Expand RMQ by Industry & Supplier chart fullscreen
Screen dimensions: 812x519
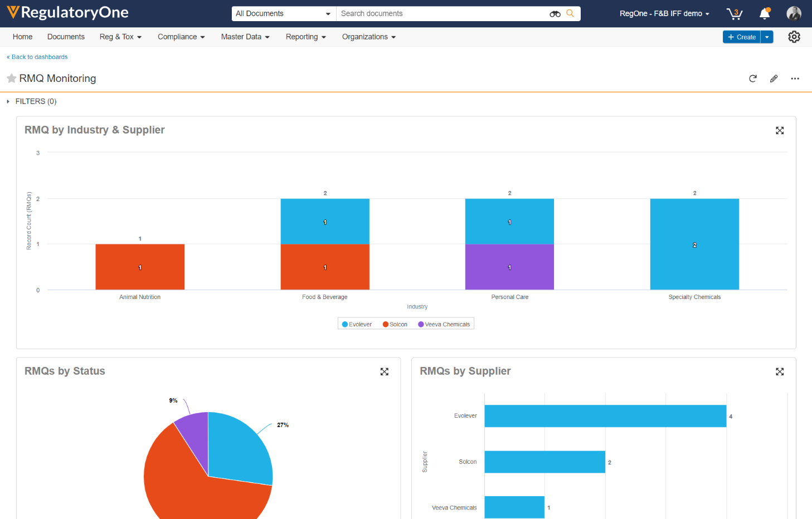(x=780, y=130)
